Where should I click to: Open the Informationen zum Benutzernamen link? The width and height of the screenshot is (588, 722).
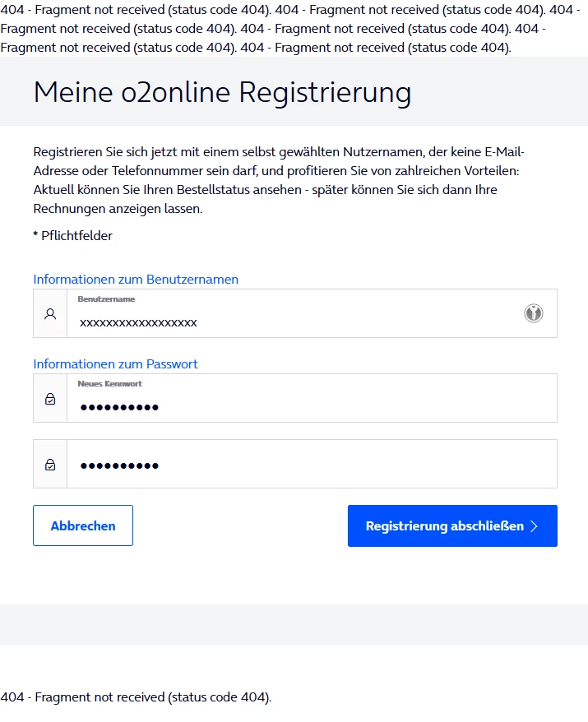pyautogui.click(x=136, y=280)
